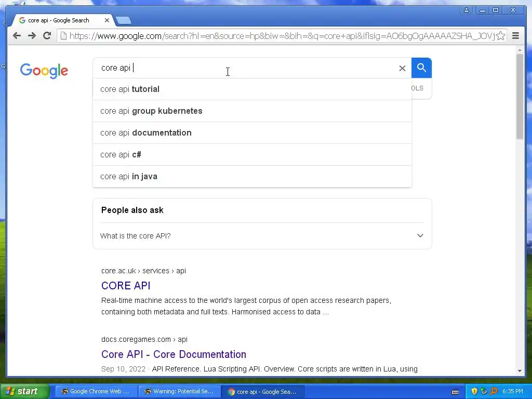The image size is (532, 399).
Task: Click the scrollbar up arrow
Action: [520, 50]
